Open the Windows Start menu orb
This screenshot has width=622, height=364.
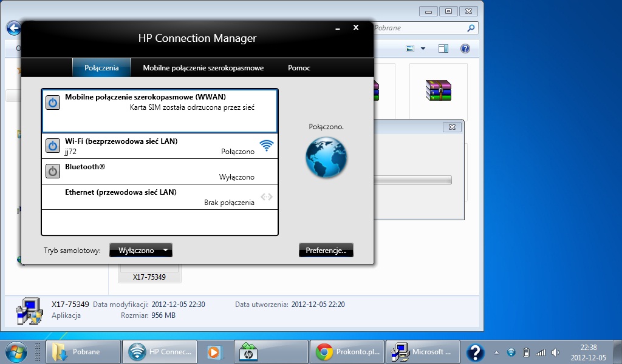pyautogui.click(x=15, y=351)
